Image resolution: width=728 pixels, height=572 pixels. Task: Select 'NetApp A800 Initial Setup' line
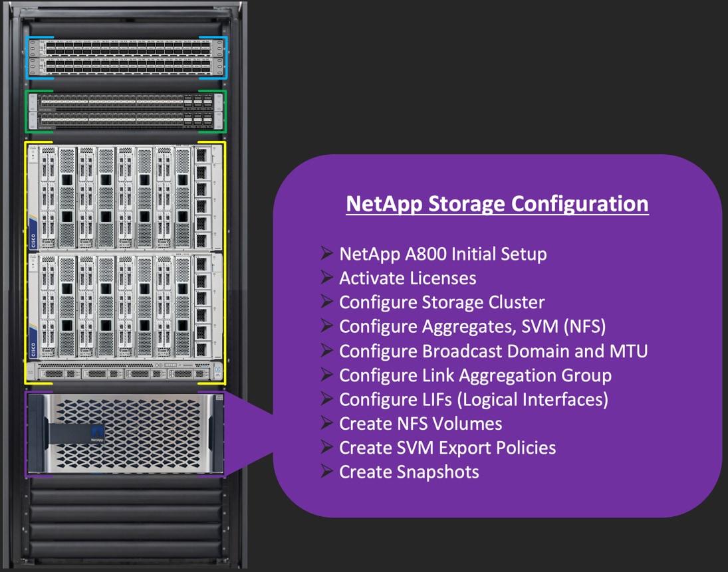click(443, 254)
